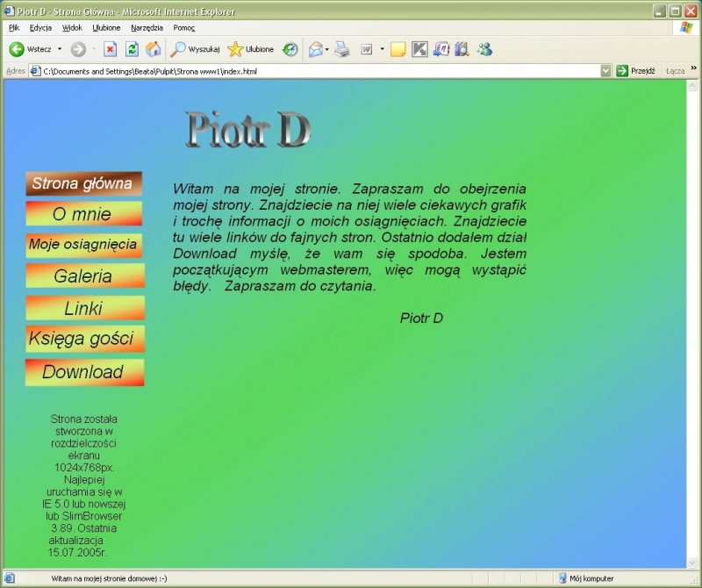Click in the address bar field
702x588 pixels.
click(x=316, y=71)
